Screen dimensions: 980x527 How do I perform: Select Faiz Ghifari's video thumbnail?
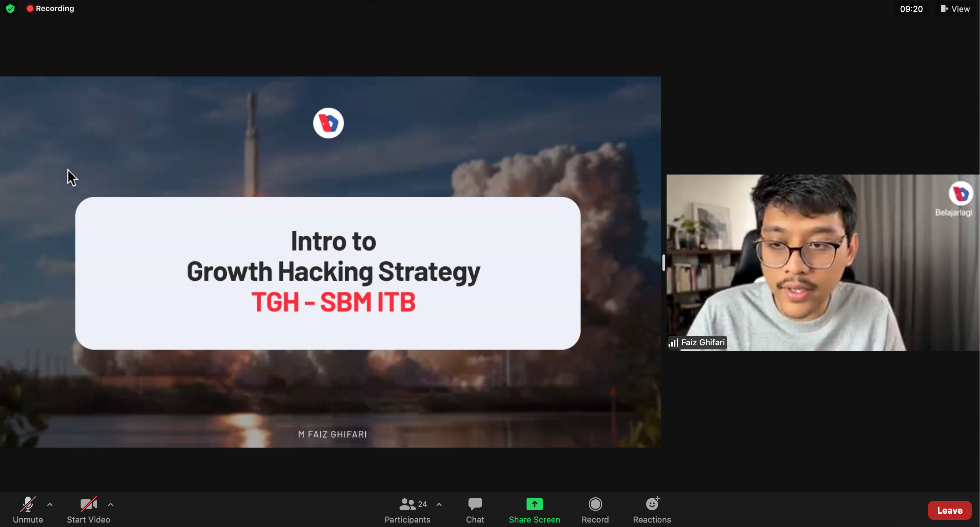[823, 263]
